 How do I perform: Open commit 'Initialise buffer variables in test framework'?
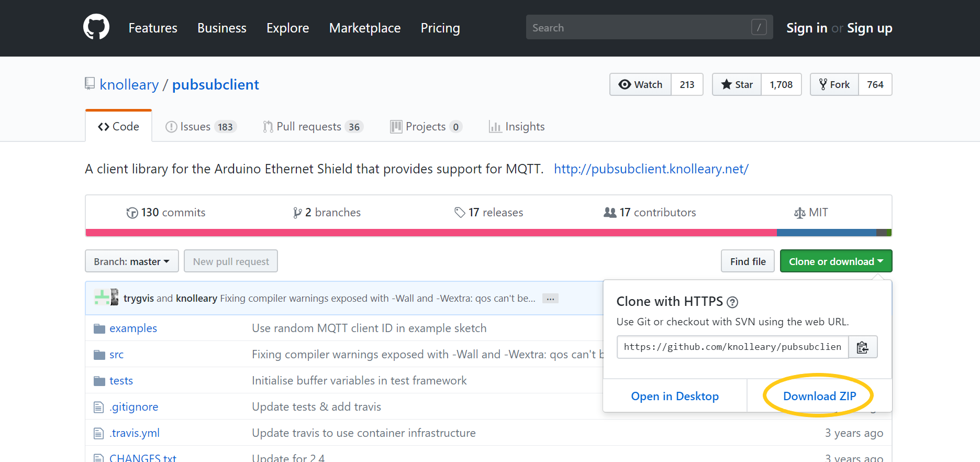coord(359,380)
